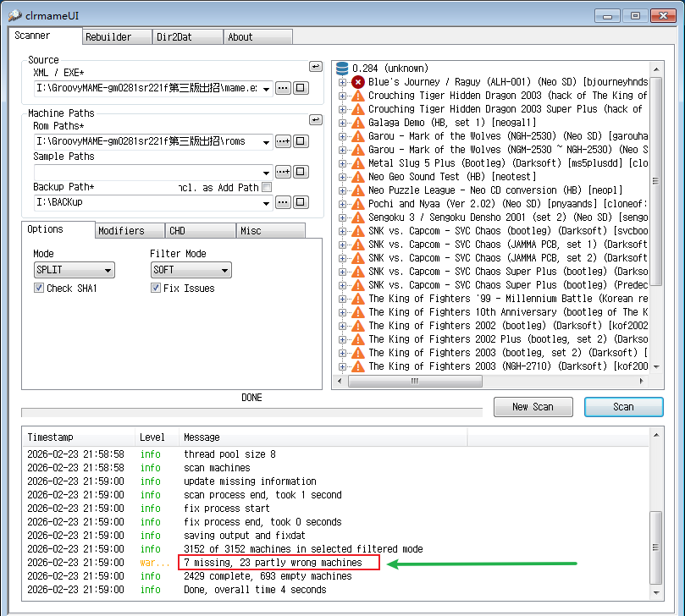Click the browse button for Backup Path
This screenshot has height=616, width=685.
point(283,203)
